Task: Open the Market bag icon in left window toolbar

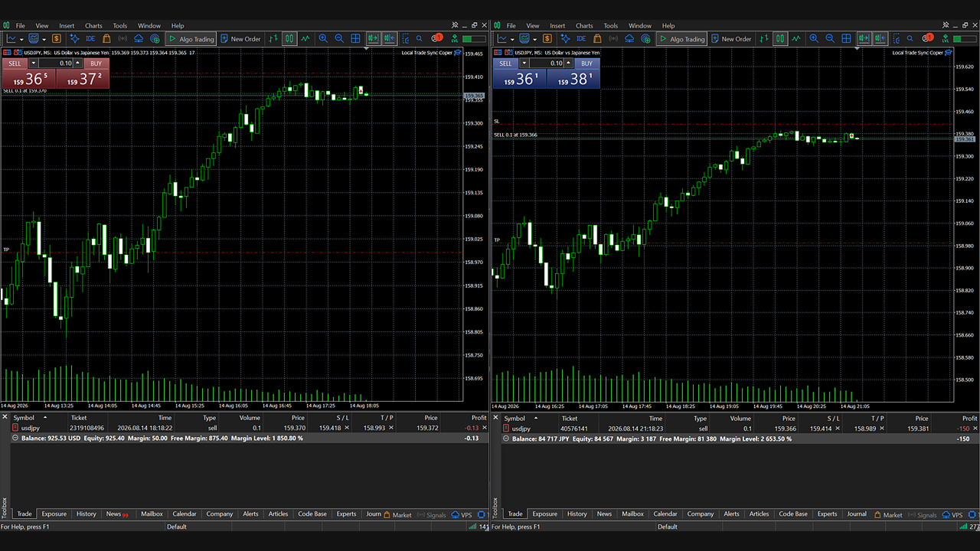Action: click(x=106, y=38)
